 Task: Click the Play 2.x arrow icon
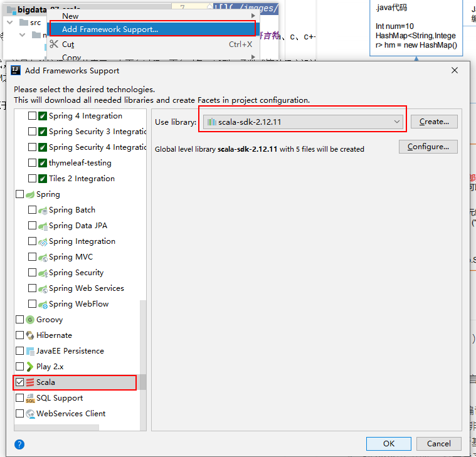pyautogui.click(x=29, y=367)
